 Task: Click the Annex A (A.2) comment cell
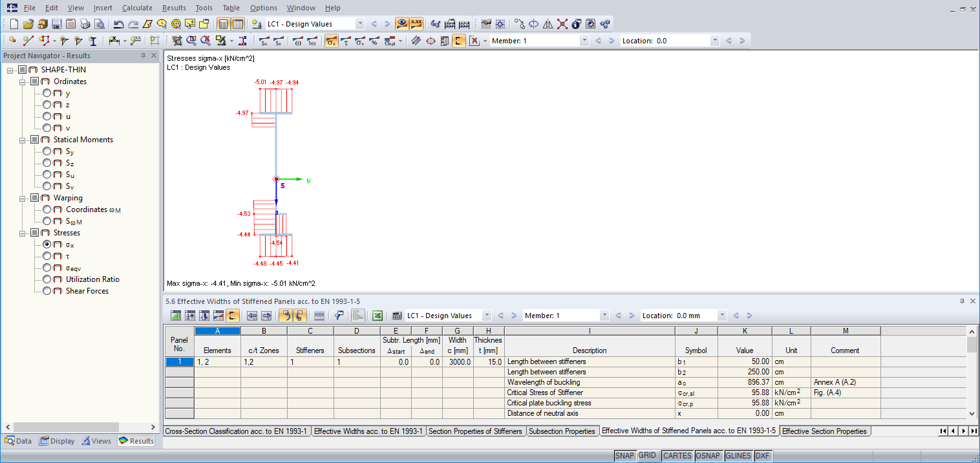[846, 382]
